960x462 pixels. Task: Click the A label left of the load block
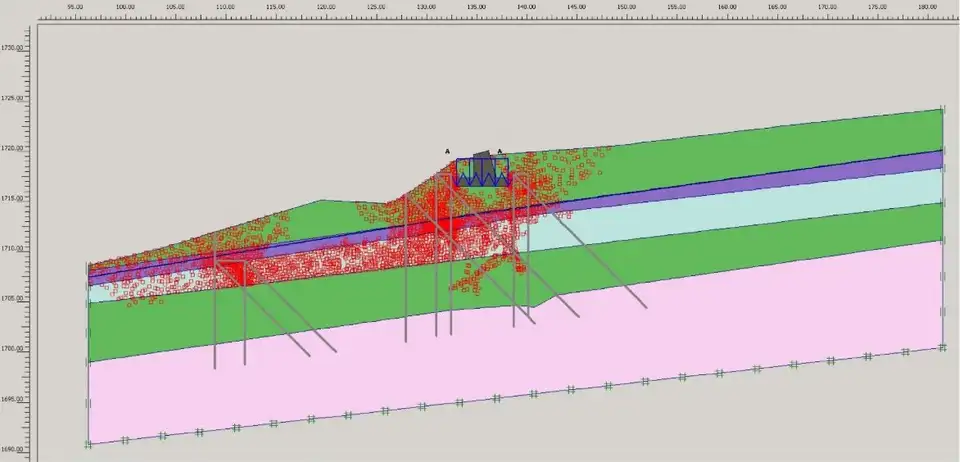pos(448,151)
